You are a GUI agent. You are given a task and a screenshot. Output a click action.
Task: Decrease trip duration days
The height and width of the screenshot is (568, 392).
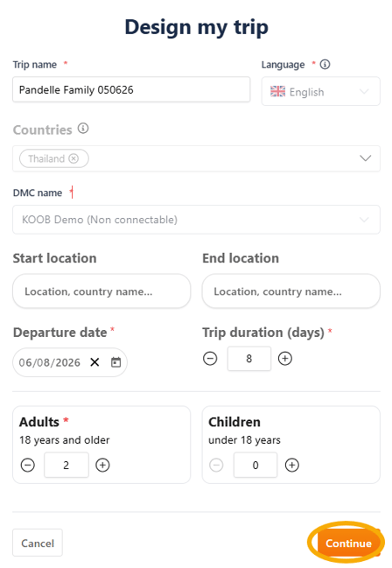click(210, 359)
